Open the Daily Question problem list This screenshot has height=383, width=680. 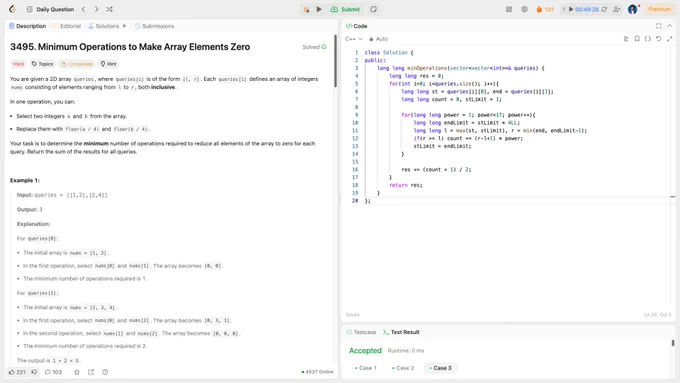(50, 9)
